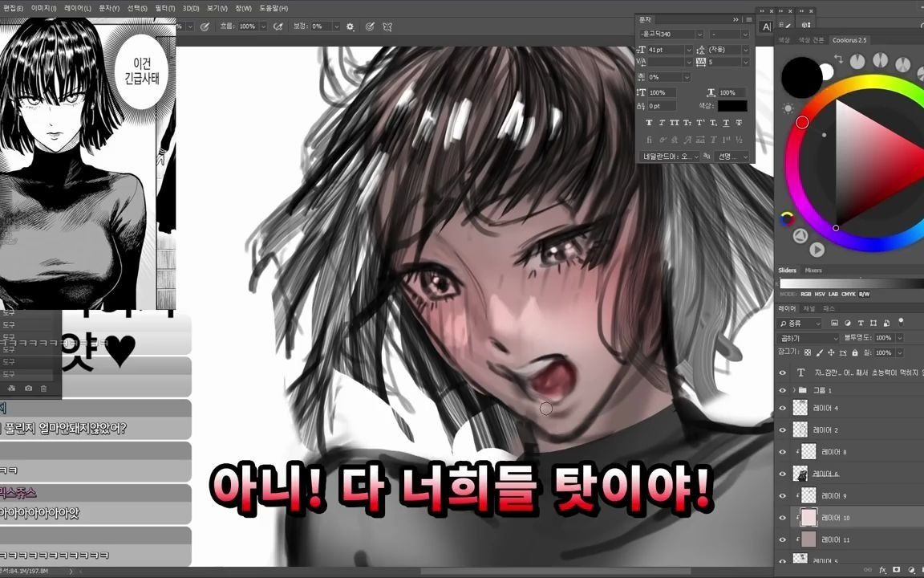Filter layers by pixel layer icon

pyautogui.click(x=834, y=324)
